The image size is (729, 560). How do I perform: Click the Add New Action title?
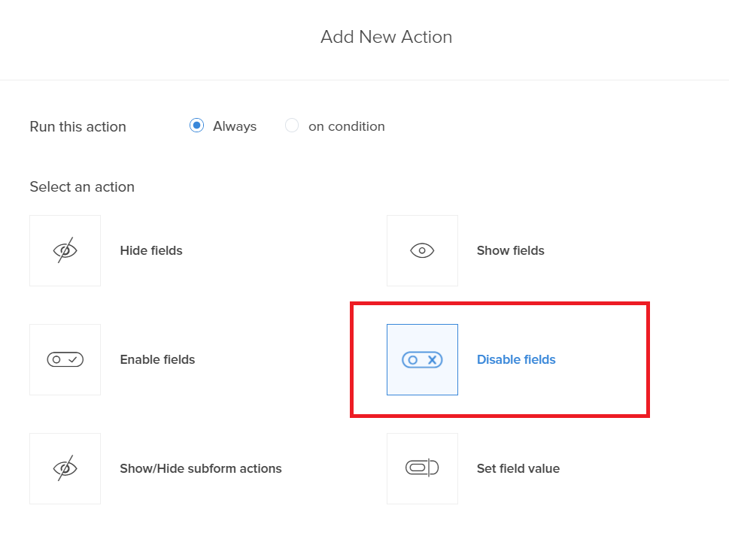tap(386, 37)
